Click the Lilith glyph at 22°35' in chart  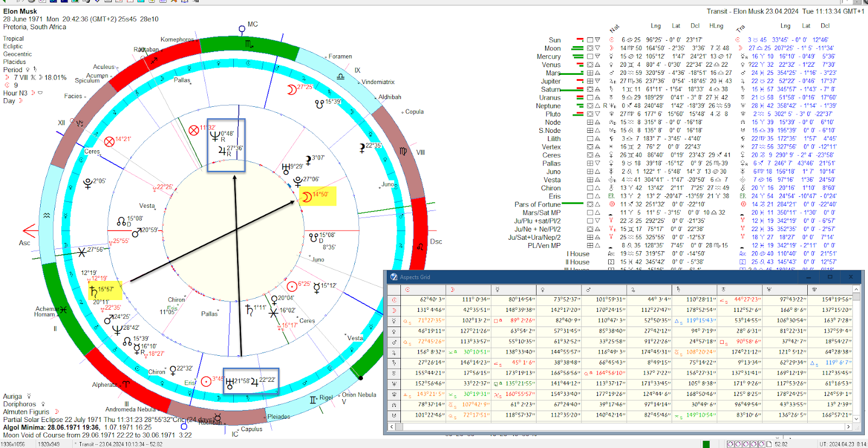click(x=362, y=148)
